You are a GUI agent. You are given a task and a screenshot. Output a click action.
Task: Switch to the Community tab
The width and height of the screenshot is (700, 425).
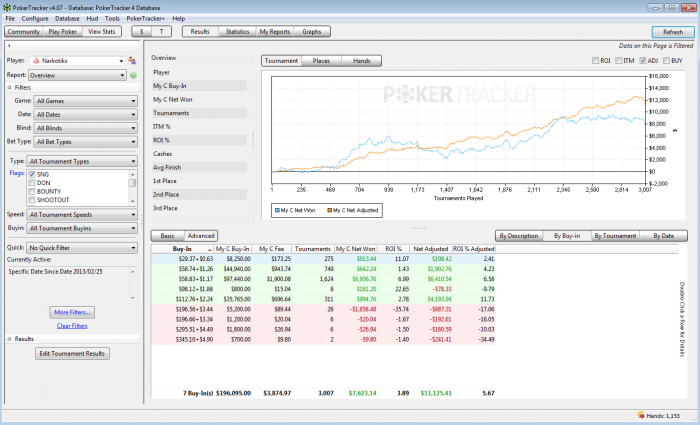coord(24,32)
